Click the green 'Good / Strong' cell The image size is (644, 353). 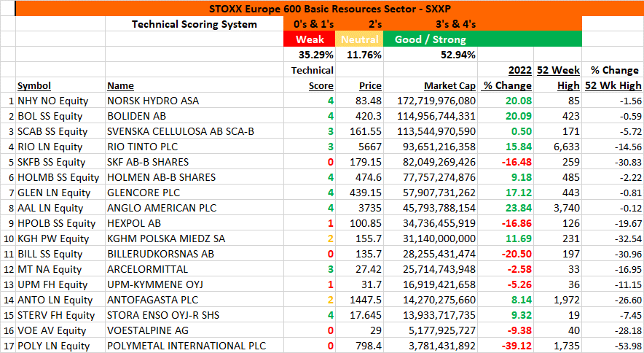pos(430,39)
